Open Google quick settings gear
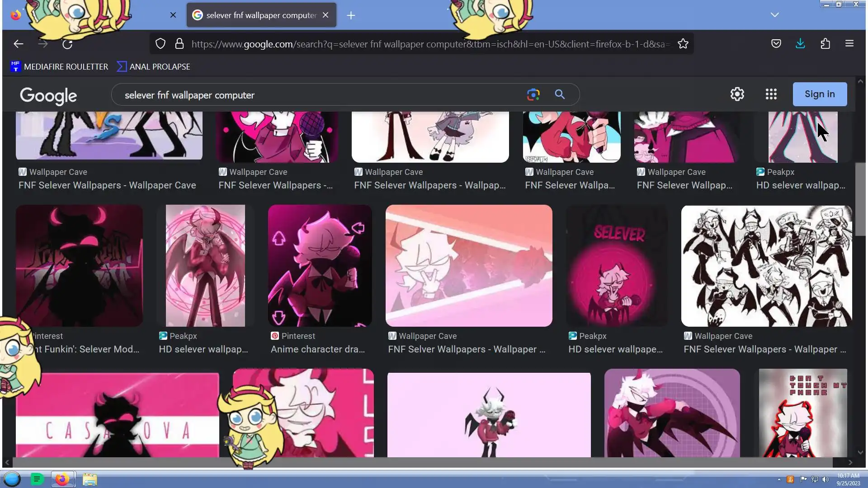Image resolution: width=868 pixels, height=488 pixels. point(737,94)
